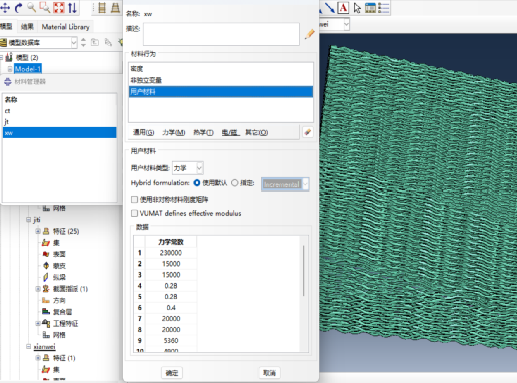
Task: Click the 230000 cell in row 1
Action: pyautogui.click(x=171, y=253)
